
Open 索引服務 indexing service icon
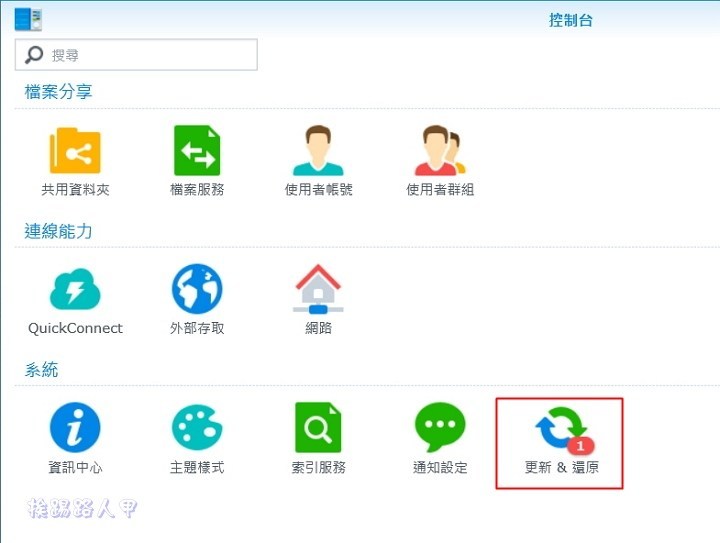coord(318,428)
